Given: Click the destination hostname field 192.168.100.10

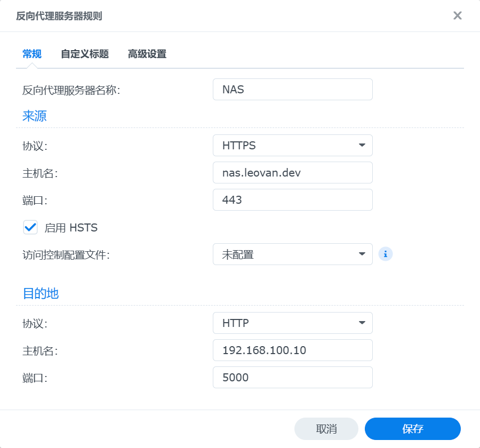Looking at the screenshot, I should click(x=292, y=350).
